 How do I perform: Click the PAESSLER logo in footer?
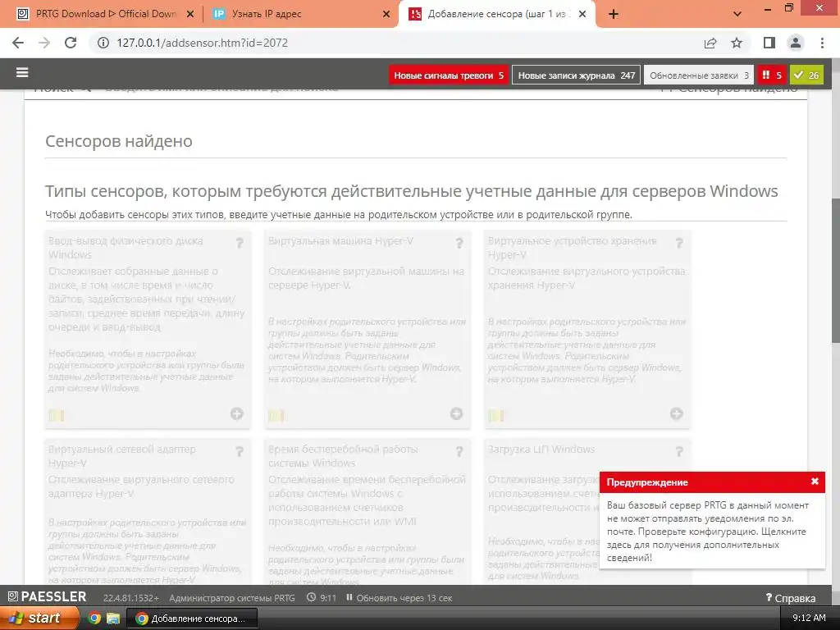(x=47, y=597)
